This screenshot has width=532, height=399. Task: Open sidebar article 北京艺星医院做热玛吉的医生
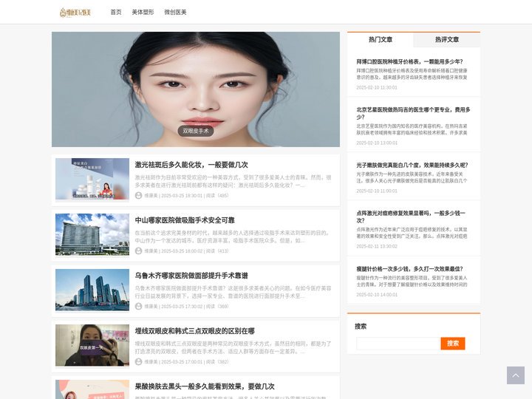413,113
